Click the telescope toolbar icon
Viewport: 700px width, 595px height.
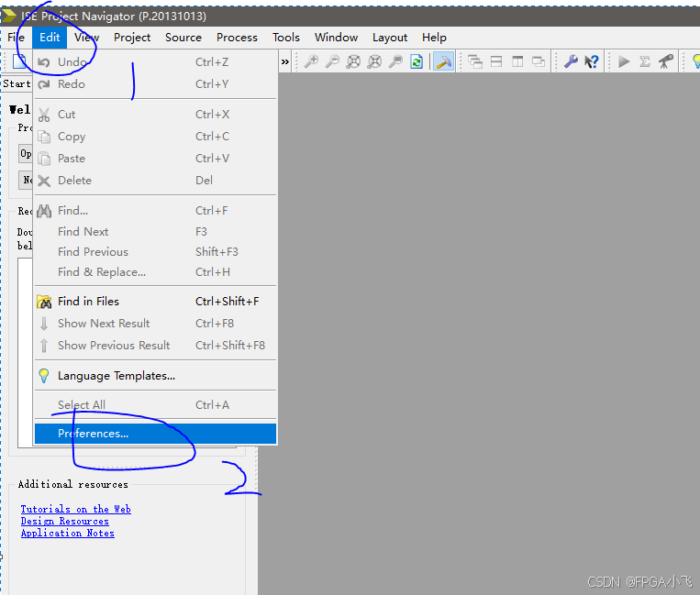tap(666, 61)
